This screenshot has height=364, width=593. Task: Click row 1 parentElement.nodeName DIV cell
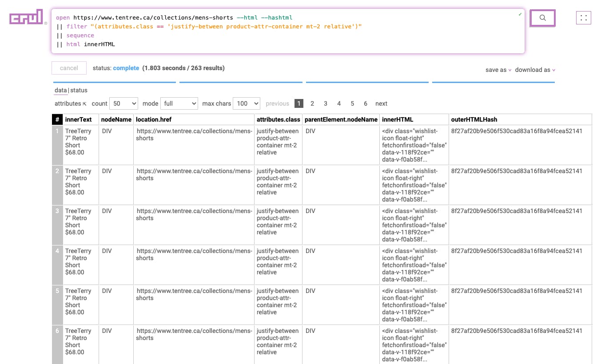click(341, 145)
